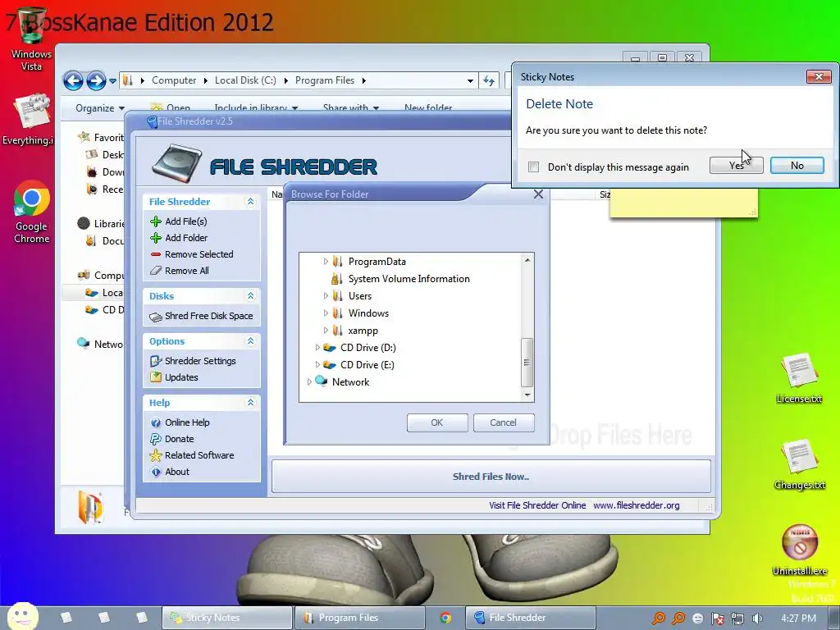The image size is (840, 630).
Task: Click the Donate link
Action: click(x=179, y=439)
